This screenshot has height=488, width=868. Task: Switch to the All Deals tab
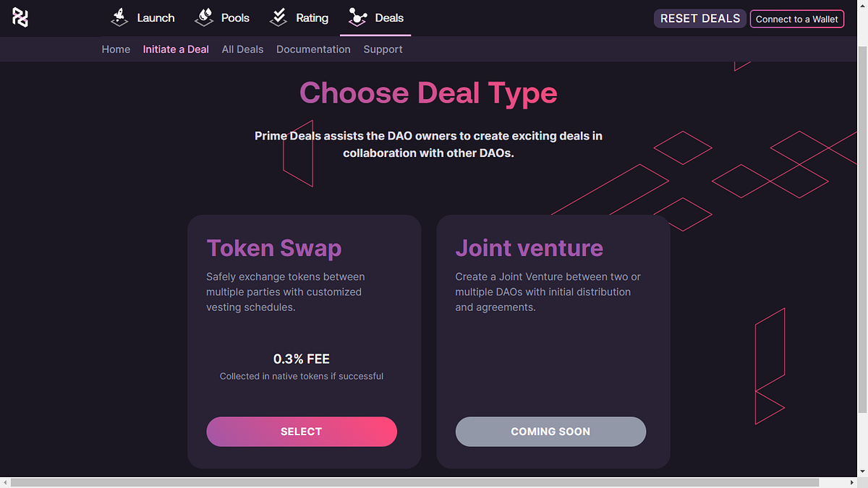(242, 49)
